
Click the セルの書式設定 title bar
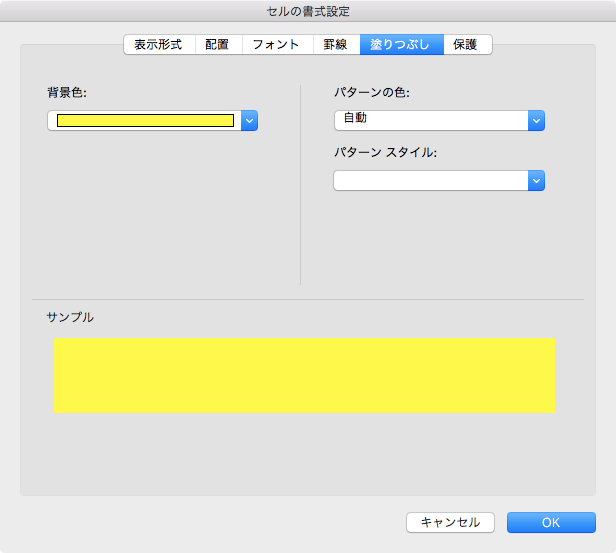308,11
